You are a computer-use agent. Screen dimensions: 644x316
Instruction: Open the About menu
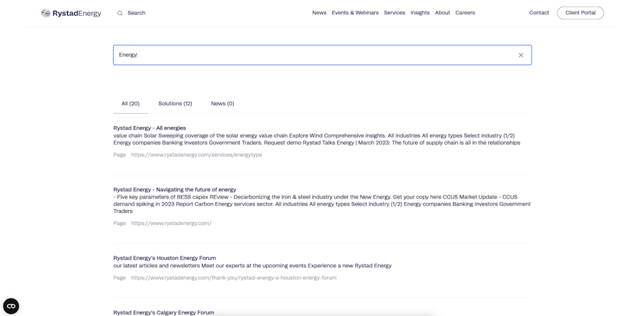pyautogui.click(x=442, y=13)
